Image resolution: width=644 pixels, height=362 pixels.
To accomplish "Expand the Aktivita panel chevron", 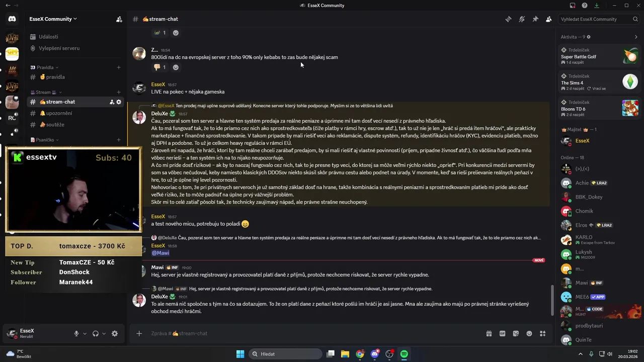I will point(636,37).
